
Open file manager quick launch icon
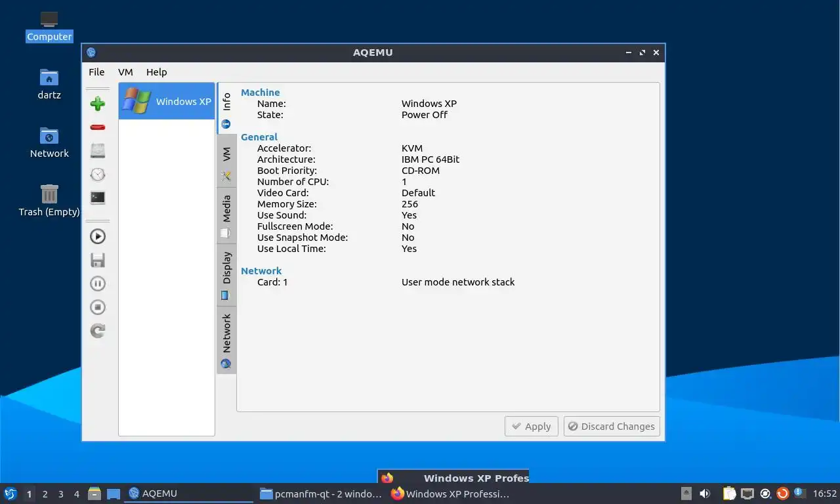click(x=94, y=493)
